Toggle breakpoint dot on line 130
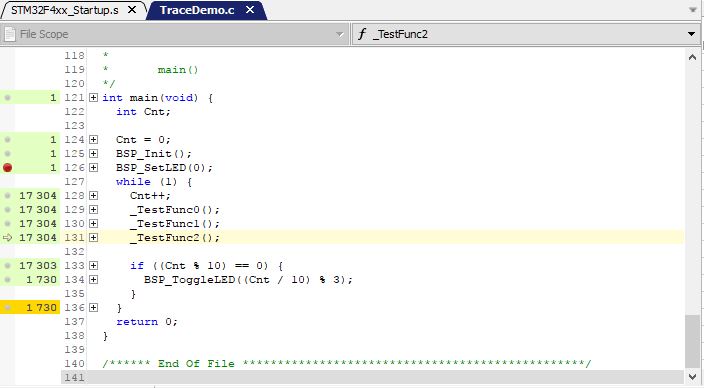704x388 pixels. [x=7, y=224]
